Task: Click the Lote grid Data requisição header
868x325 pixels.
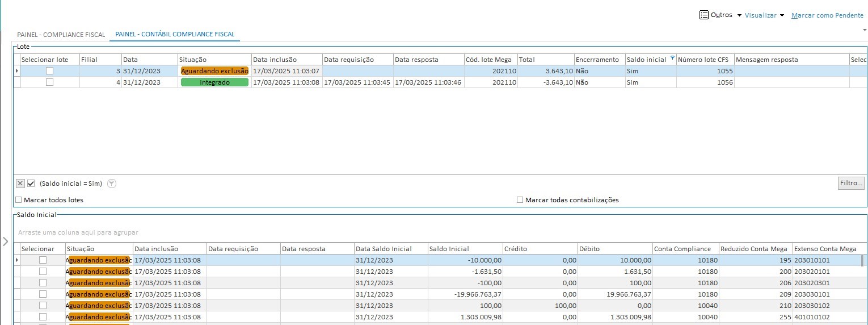Action: click(357, 60)
